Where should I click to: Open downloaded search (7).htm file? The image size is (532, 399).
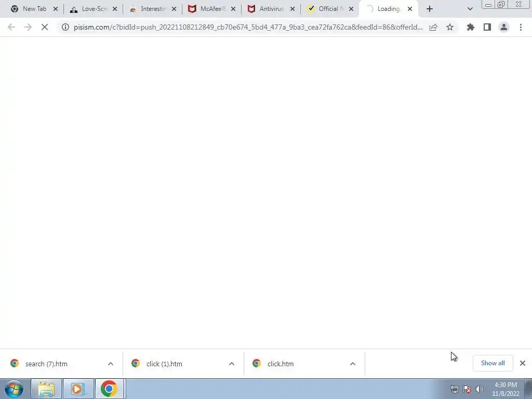[x=46, y=364]
